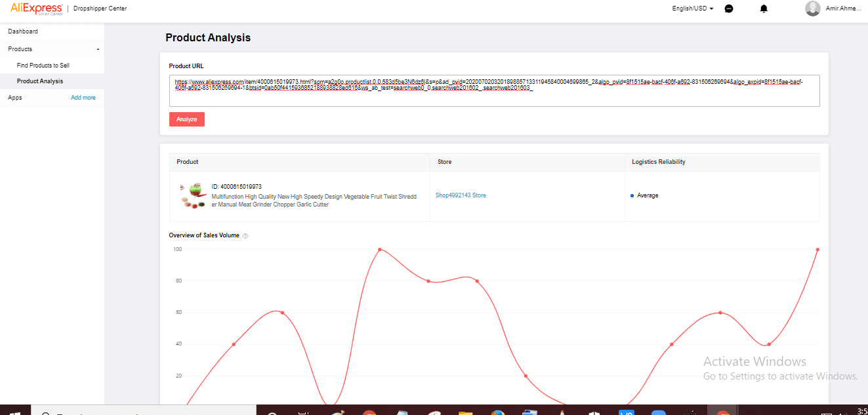Click the 100 y-axis label
This screenshot has height=415, width=868.
[x=177, y=249]
